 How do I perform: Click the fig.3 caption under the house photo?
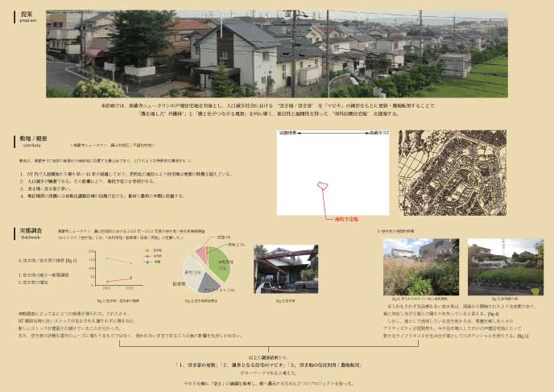point(286,301)
